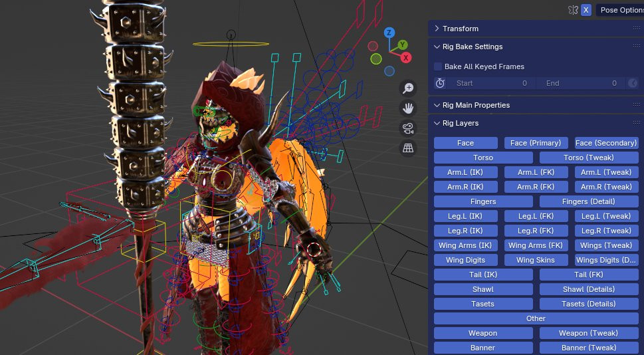Click the Weapon layer button
The image size is (644, 355).
(483, 333)
